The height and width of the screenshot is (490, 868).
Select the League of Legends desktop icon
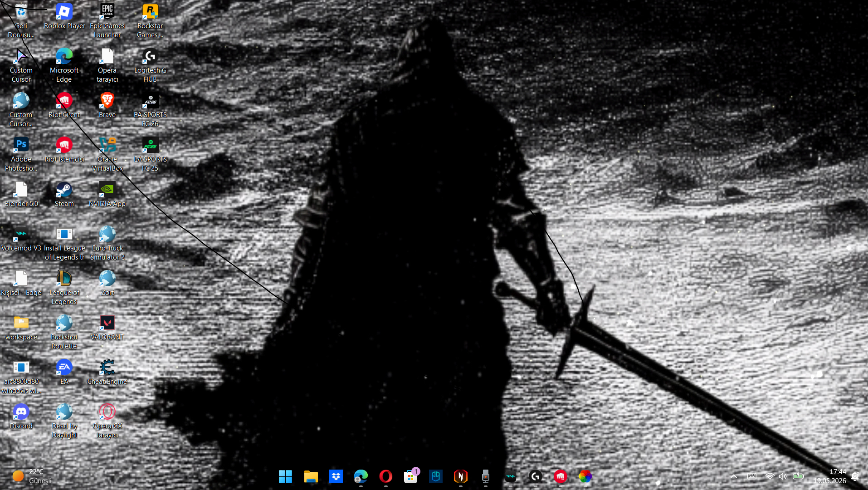64,287
